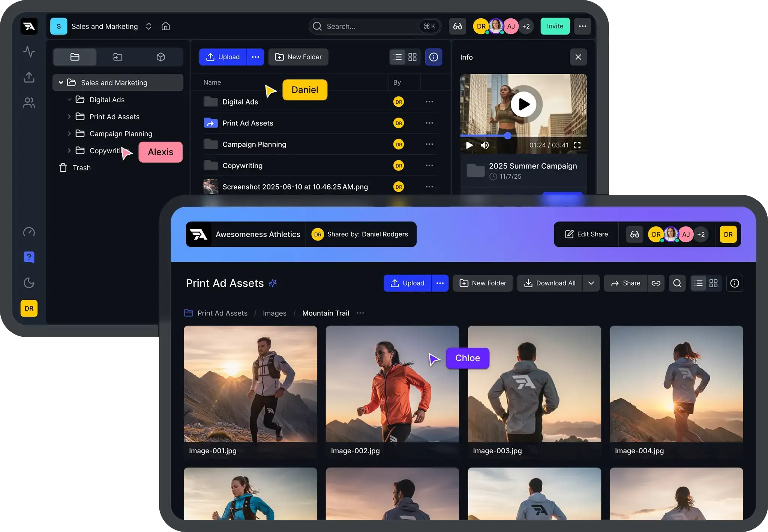Open search in the Print Ad Assets toolbar
This screenshot has width=768, height=532.
(x=677, y=283)
